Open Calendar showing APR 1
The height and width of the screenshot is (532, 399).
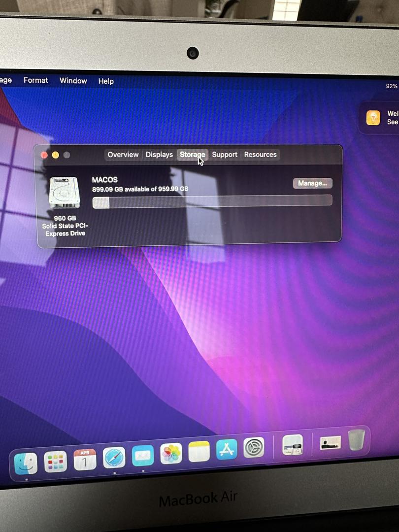tap(85, 460)
